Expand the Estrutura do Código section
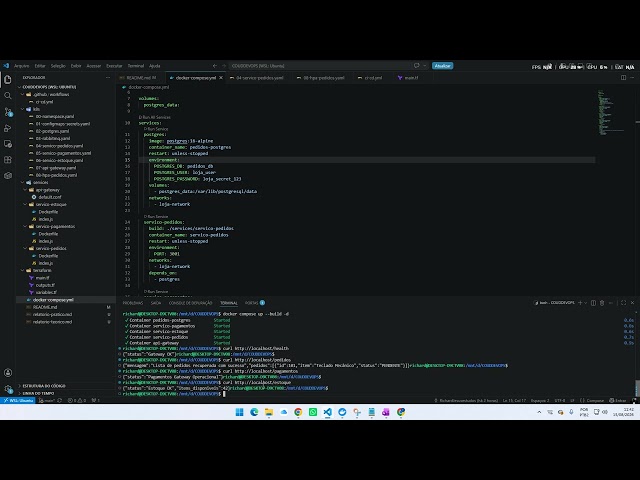 (x=42, y=386)
